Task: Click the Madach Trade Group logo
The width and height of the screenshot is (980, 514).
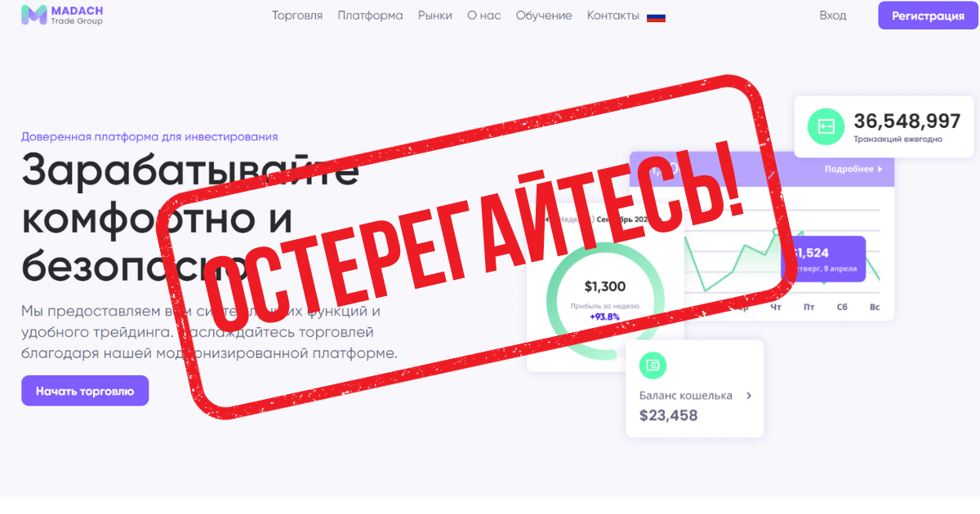Action: (x=62, y=15)
